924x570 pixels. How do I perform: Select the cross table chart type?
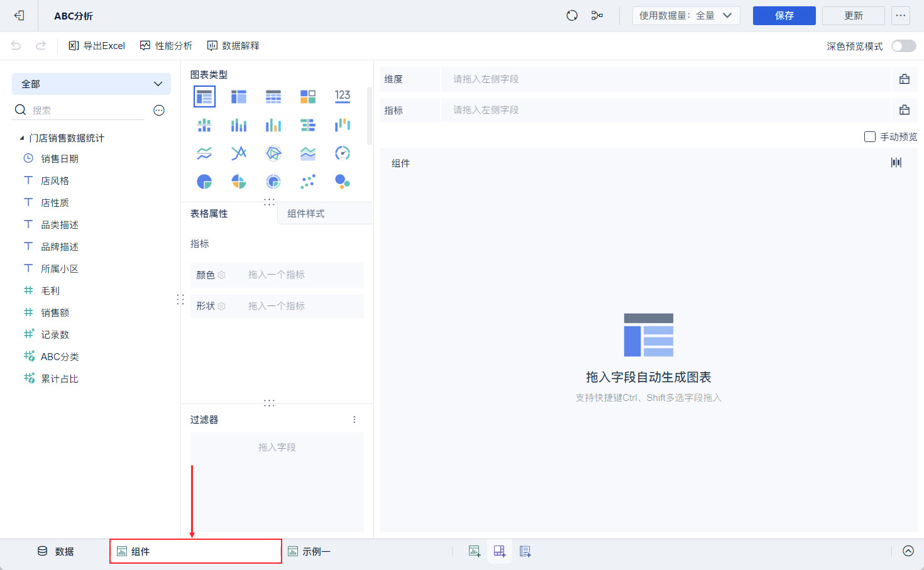(x=239, y=97)
